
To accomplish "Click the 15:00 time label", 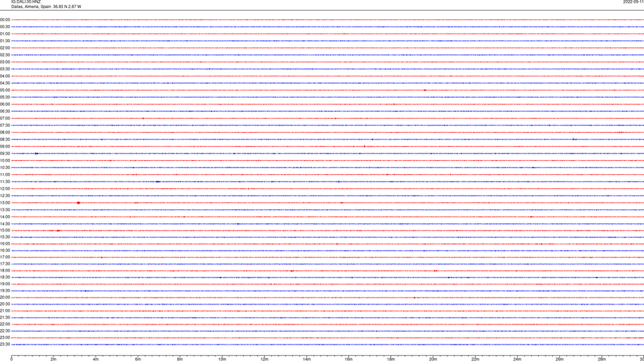I will click(5, 230).
